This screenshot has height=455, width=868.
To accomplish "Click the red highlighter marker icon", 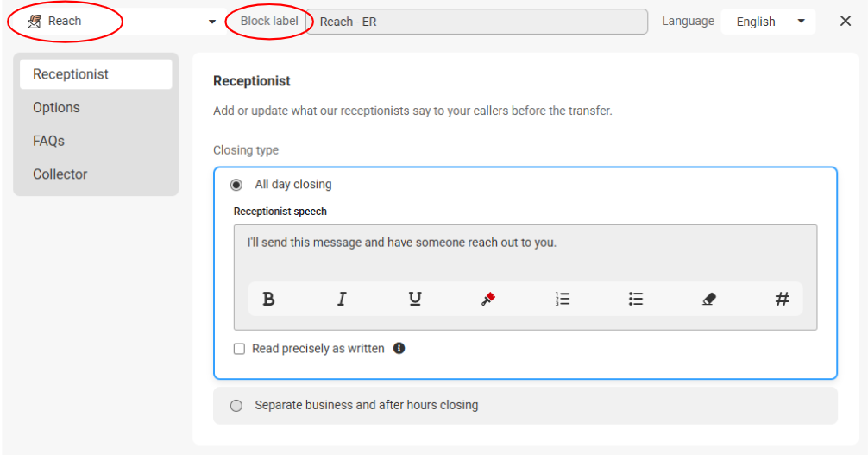I will (x=488, y=300).
